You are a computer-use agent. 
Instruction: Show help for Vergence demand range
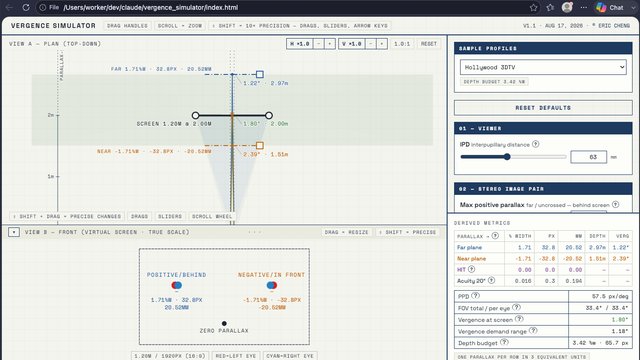(x=533, y=331)
